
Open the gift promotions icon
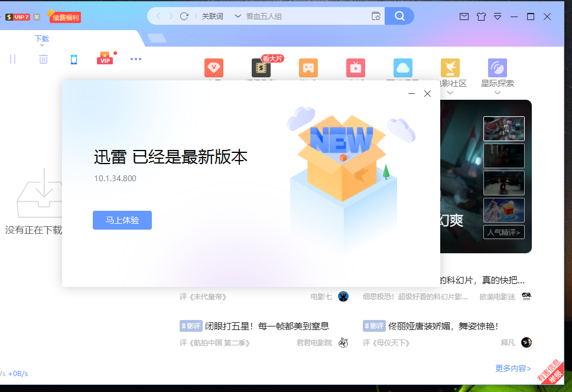pyautogui.click(x=481, y=17)
